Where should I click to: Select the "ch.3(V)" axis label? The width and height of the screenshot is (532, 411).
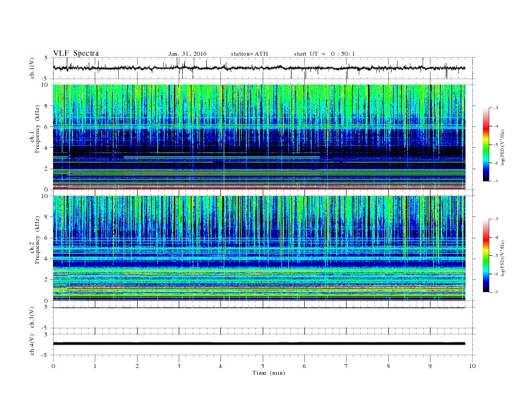32,318
